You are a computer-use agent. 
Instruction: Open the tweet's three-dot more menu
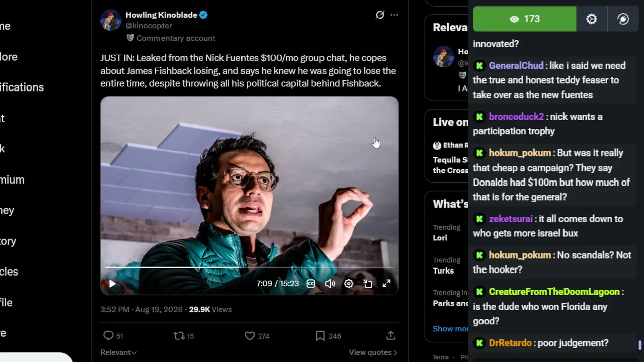coord(394,15)
